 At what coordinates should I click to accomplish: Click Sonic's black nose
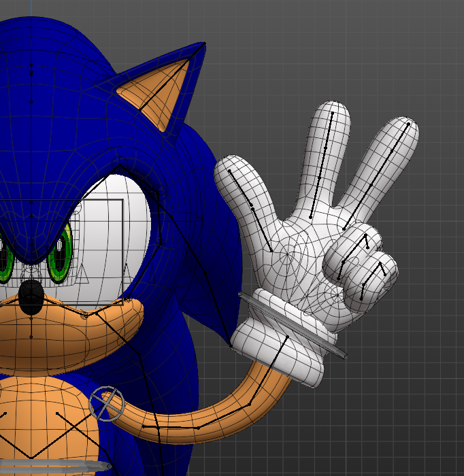(x=31, y=297)
